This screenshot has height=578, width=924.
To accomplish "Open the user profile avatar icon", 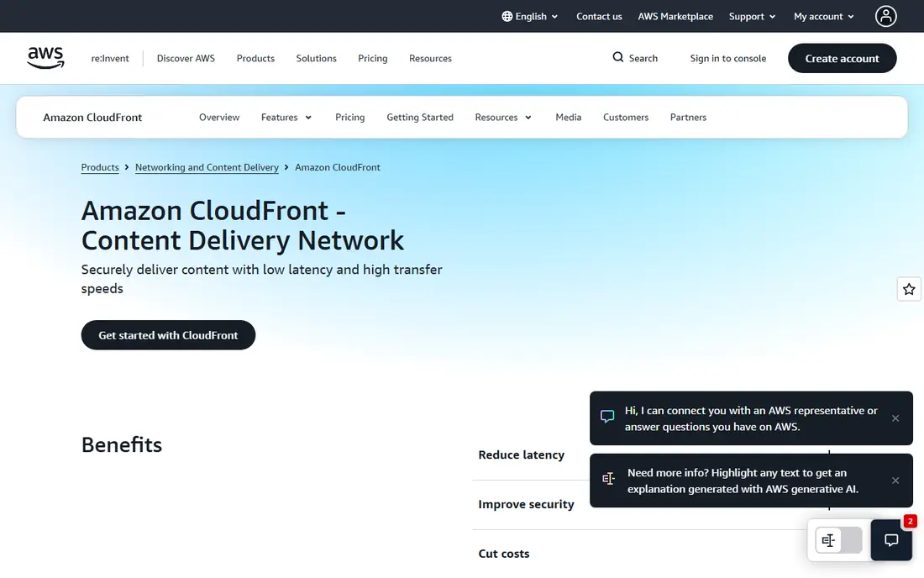I will (x=885, y=17).
